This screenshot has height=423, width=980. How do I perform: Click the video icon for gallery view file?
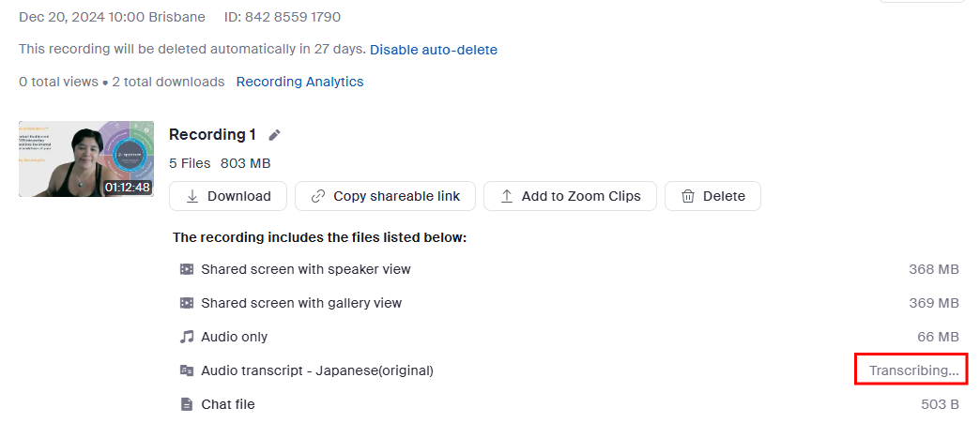[x=187, y=303]
